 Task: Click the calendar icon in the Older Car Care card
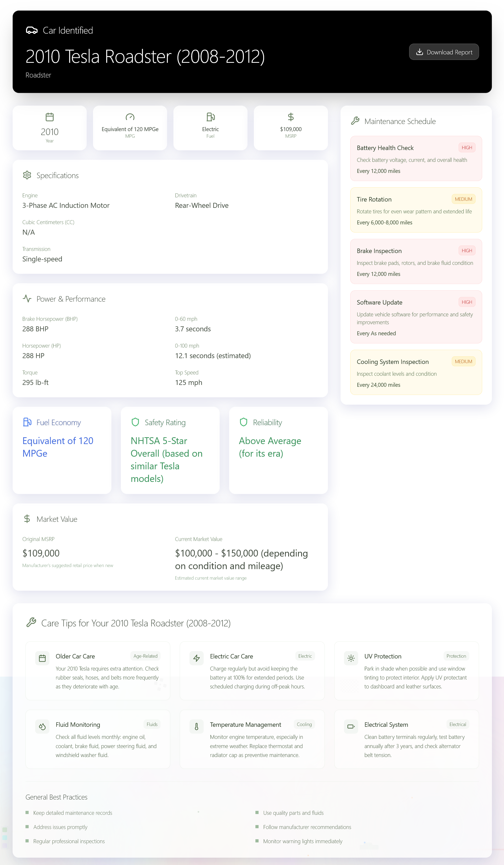(x=42, y=658)
